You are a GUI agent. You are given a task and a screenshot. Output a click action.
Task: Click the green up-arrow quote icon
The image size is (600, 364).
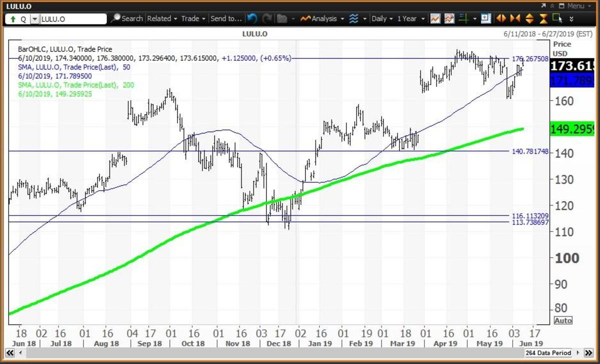click(12, 19)
